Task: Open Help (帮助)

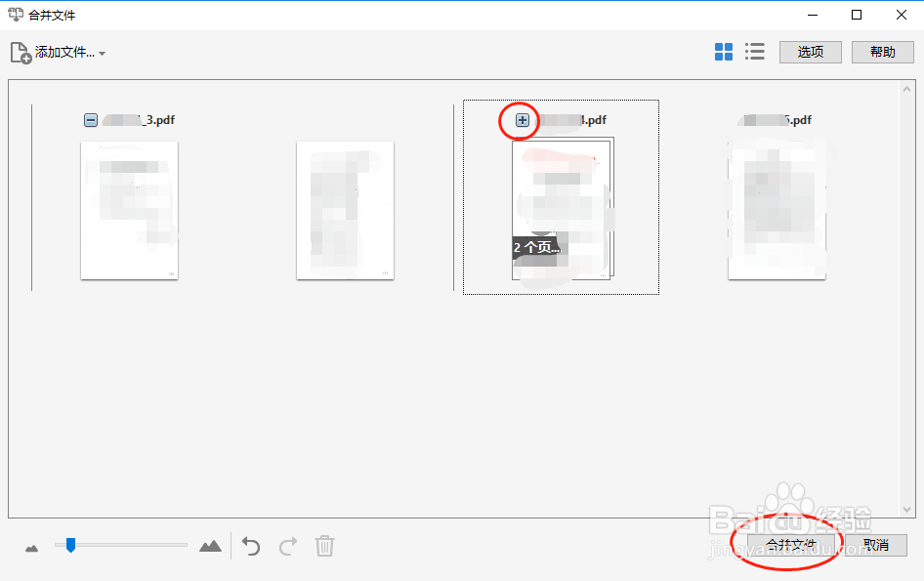Action: pos(882,52)
